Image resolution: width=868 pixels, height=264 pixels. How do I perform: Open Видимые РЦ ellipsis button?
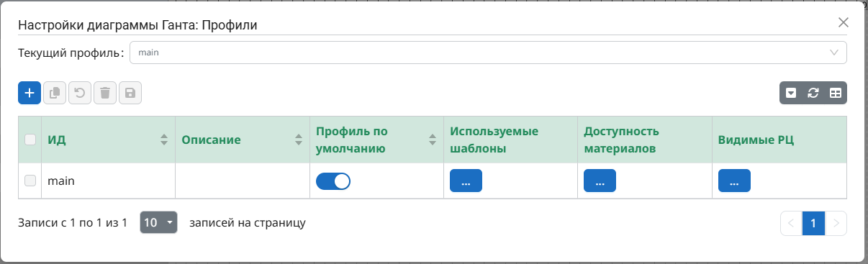tap(734, 181)
